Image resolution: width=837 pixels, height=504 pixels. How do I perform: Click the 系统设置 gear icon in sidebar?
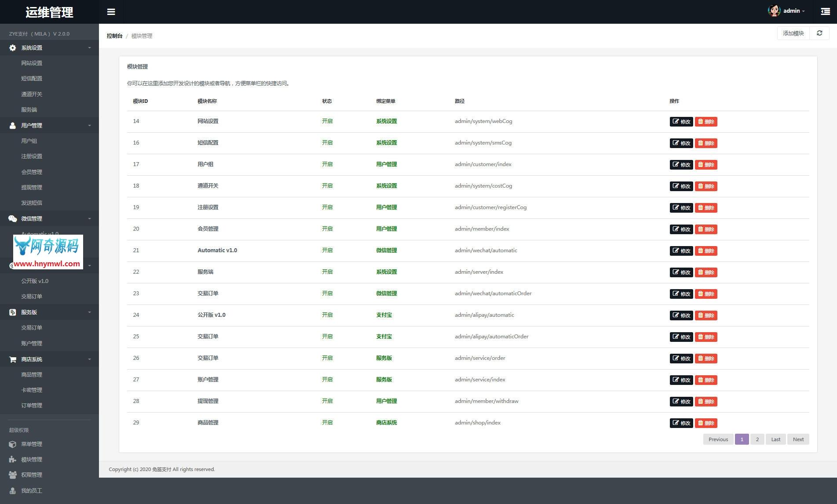click(13, 48)
